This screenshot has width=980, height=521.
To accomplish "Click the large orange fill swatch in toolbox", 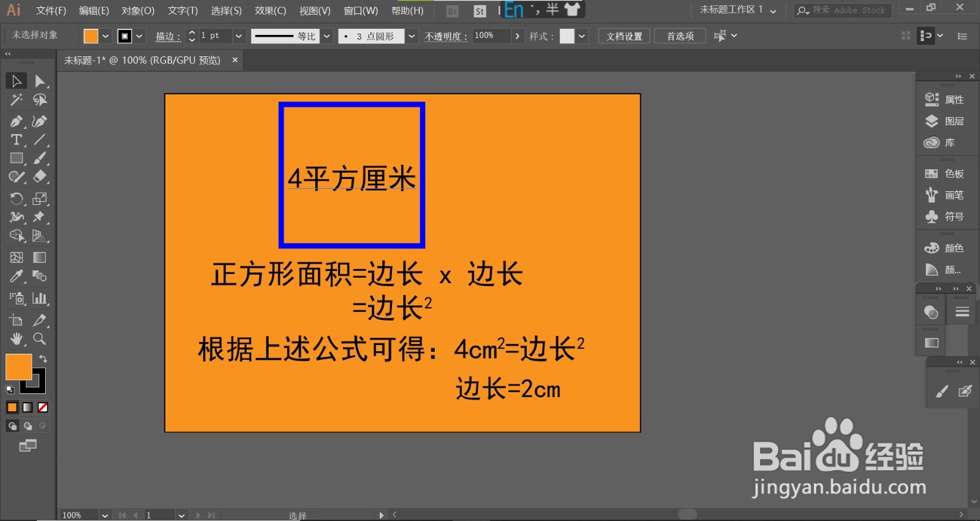I will [17, 366].
